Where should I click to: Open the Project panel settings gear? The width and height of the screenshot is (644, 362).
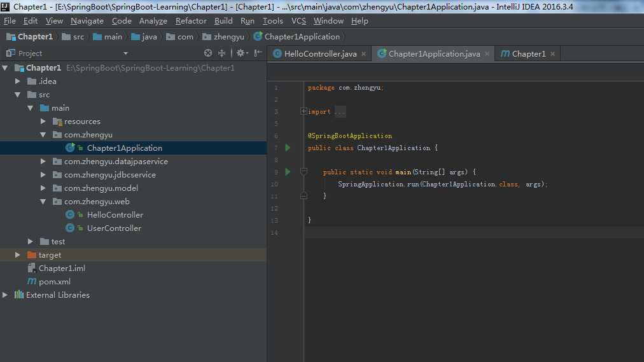coord(241,53)
